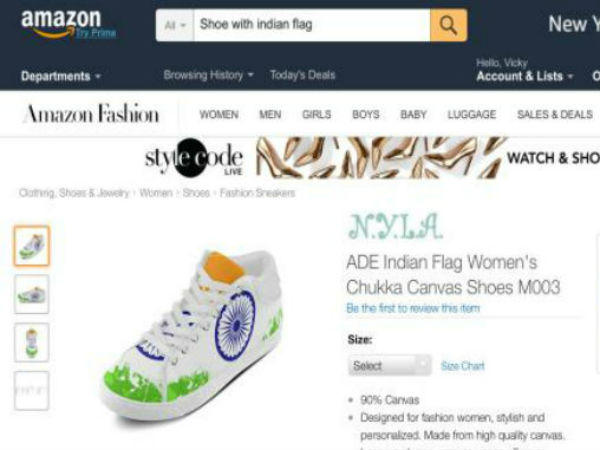Open the N.Y.L.A brand logo
This screenshot has width=600, height=450.
pyautogui.click(x=395, y=227)
